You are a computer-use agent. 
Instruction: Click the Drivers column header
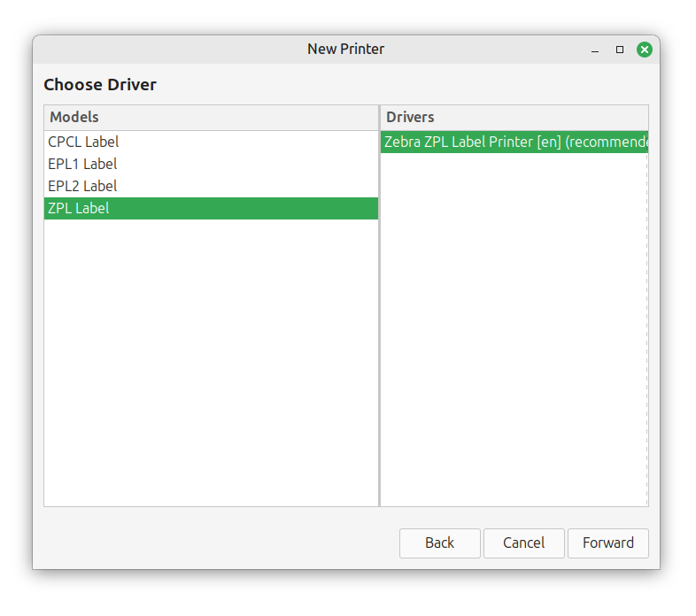pyautogui.click(x=514, y=117)
